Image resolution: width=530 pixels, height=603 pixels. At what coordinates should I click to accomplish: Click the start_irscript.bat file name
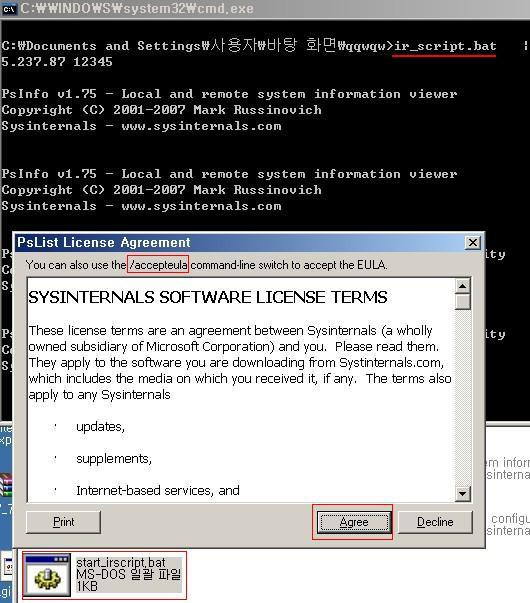[121, 563]
